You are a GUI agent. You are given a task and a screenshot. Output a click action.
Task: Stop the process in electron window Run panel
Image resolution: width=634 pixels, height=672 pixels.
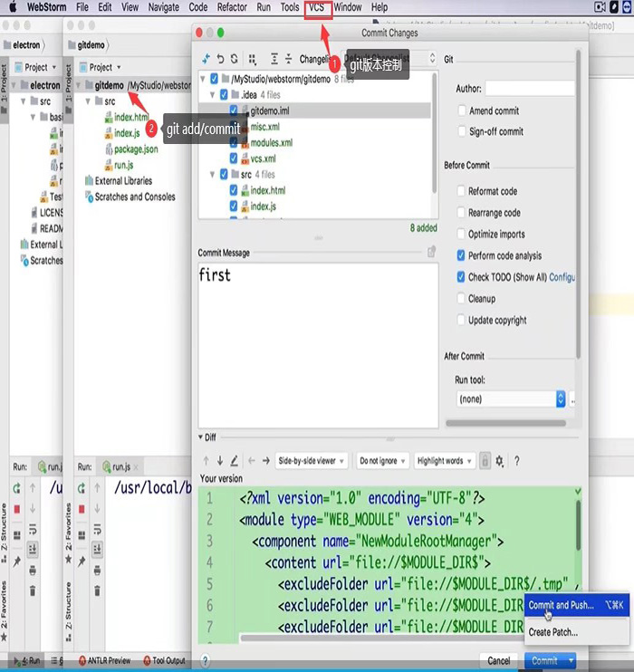(x=16, y=509)
